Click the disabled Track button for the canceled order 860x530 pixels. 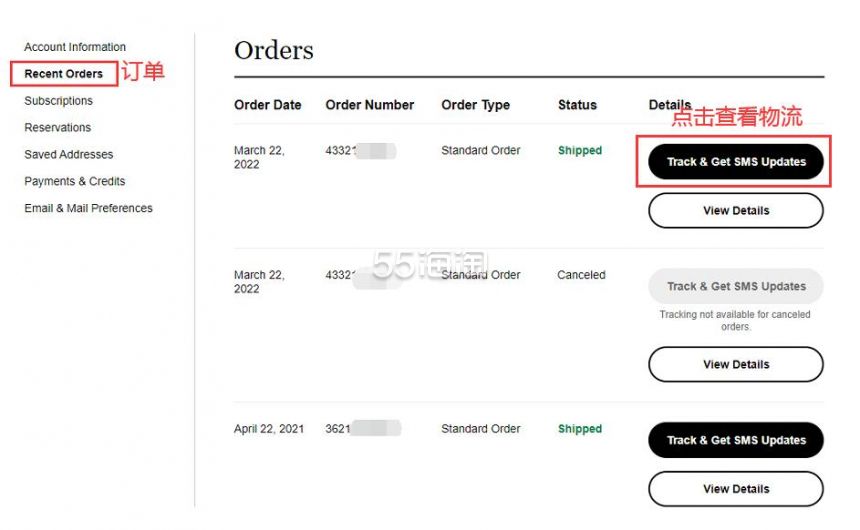(736, 286)
